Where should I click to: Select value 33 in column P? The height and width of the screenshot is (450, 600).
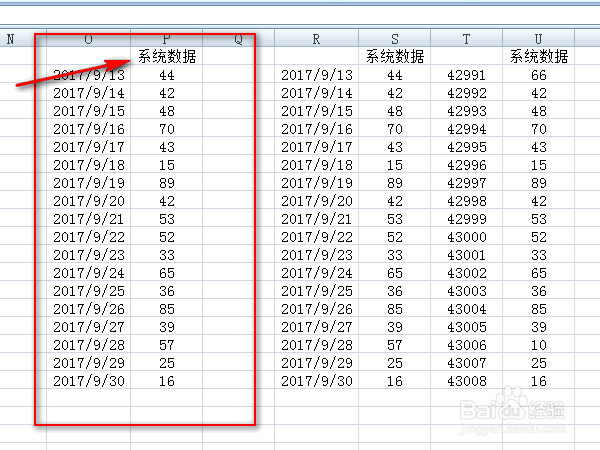(x=167, y=255)
